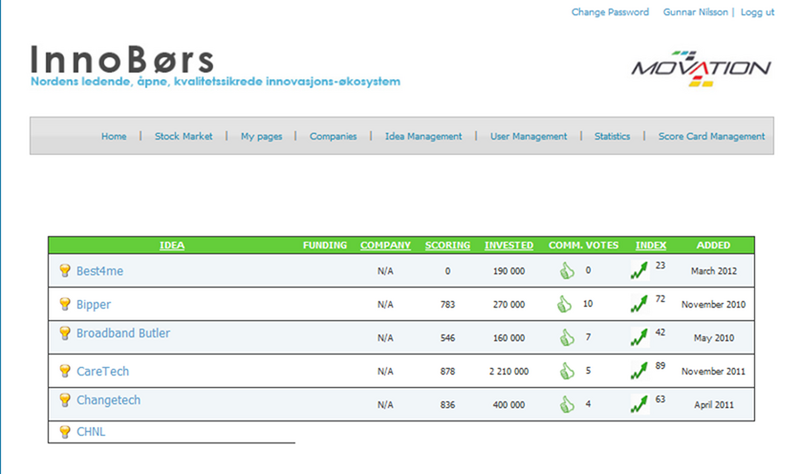Open the Companies menu item
800x474 pixels.
pos(333,136)
